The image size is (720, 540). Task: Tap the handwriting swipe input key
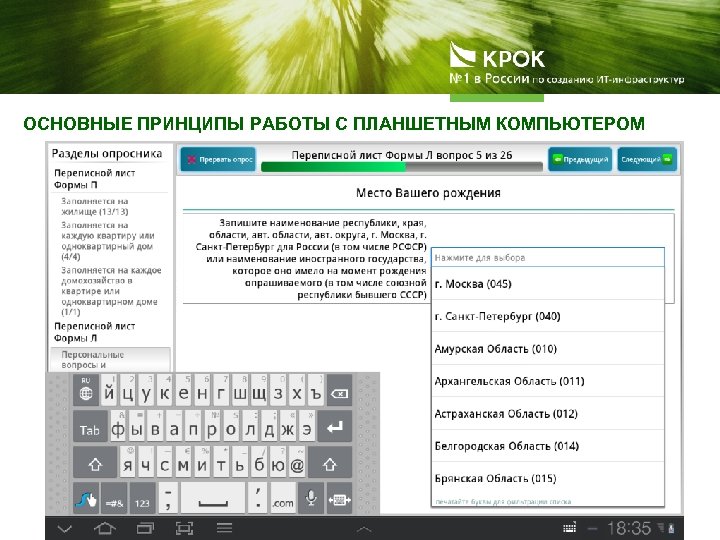(86, 498)
